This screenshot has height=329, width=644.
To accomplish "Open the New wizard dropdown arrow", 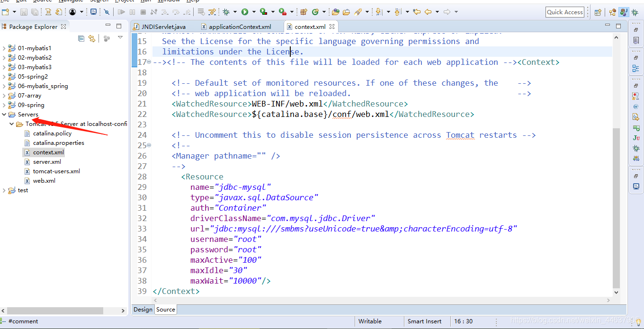I will (x=14, y=12).
